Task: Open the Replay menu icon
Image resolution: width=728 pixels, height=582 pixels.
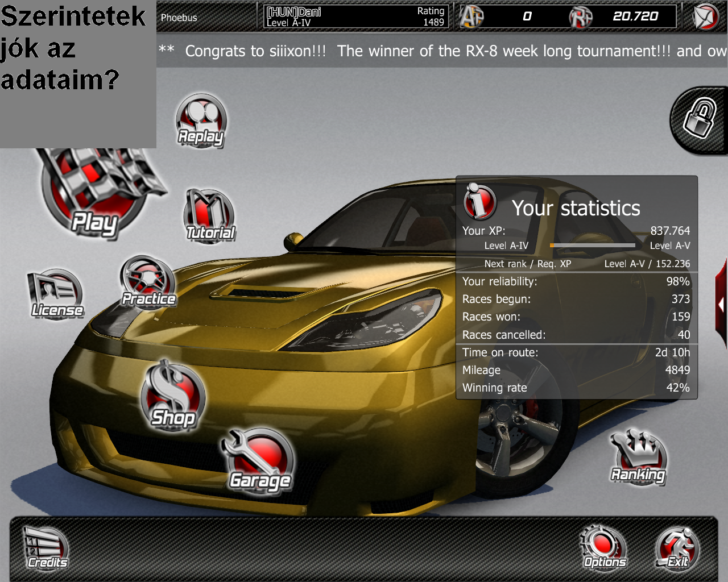Action: (x=201, y=121)
